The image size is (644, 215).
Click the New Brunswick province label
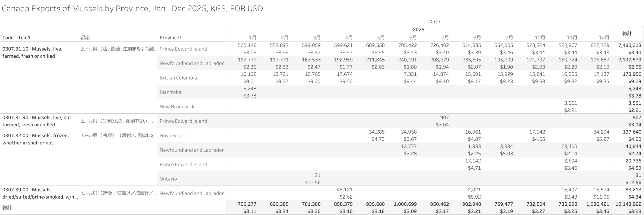click(x=177, y=106)
